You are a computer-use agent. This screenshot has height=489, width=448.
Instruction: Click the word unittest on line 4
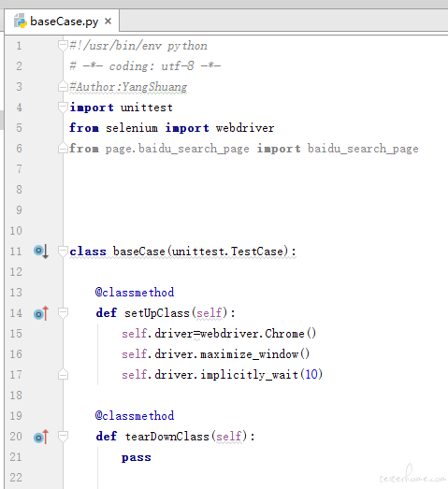point(147,108)
